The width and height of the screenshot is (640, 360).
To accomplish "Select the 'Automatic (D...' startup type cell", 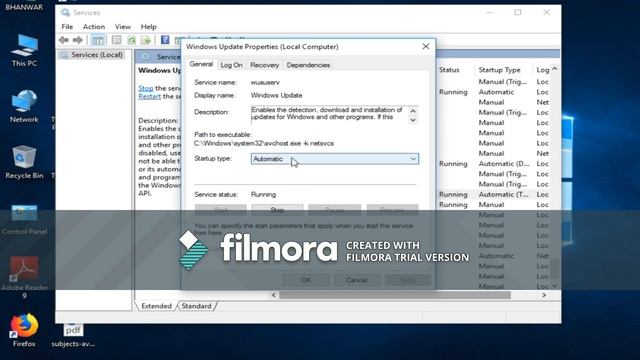I will tap(504, 164).
